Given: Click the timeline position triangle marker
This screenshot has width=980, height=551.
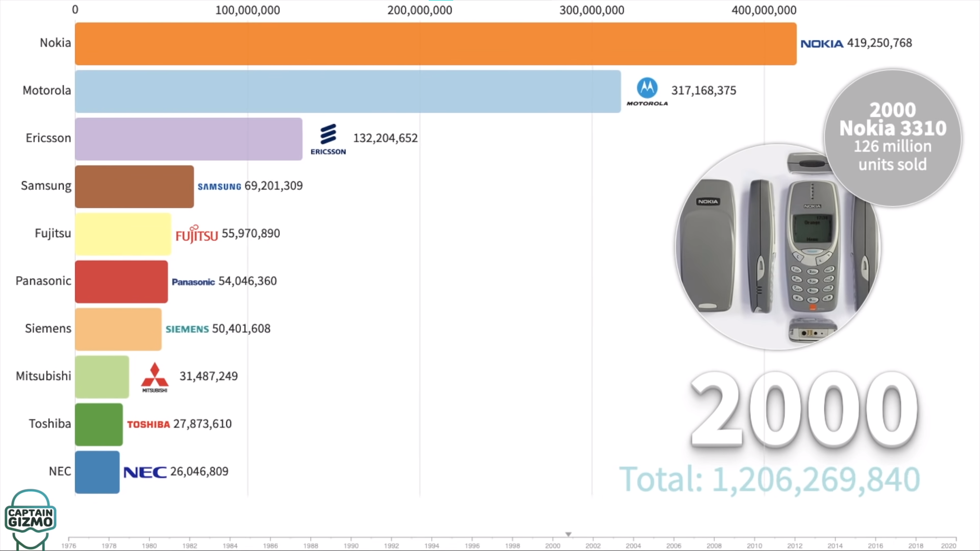Looking at the screenshot, I should (568, 534).
